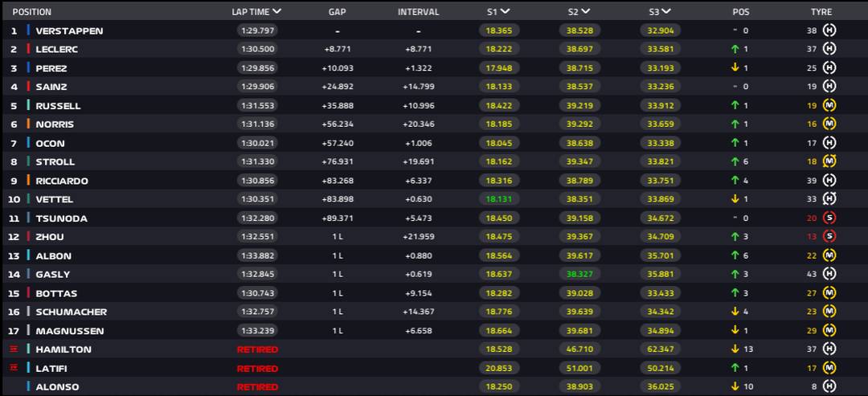
Task: Click Schumacher's medium tyre icon
Action: (x=829, y=312)
